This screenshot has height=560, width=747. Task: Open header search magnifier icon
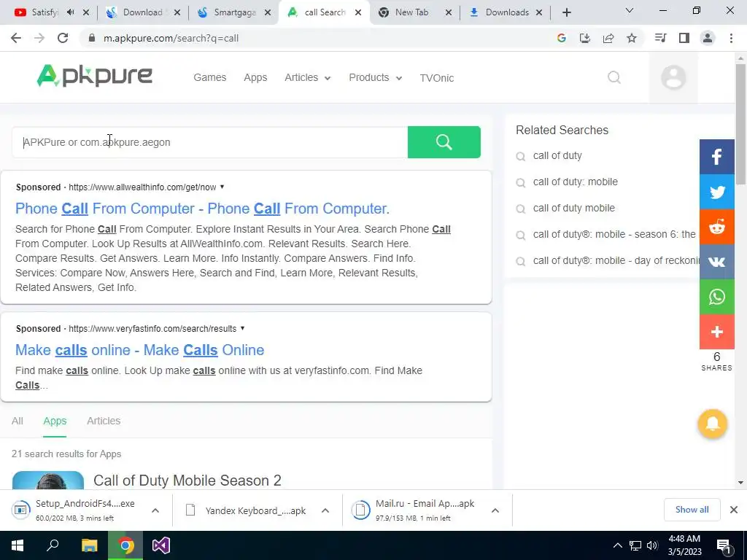pos(614,77)
